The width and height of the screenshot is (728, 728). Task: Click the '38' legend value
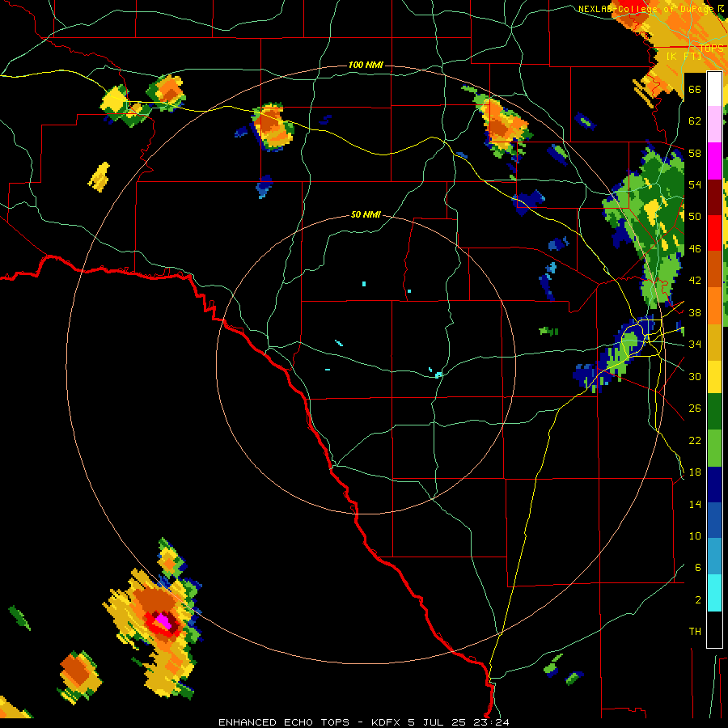tap(695, 313)
